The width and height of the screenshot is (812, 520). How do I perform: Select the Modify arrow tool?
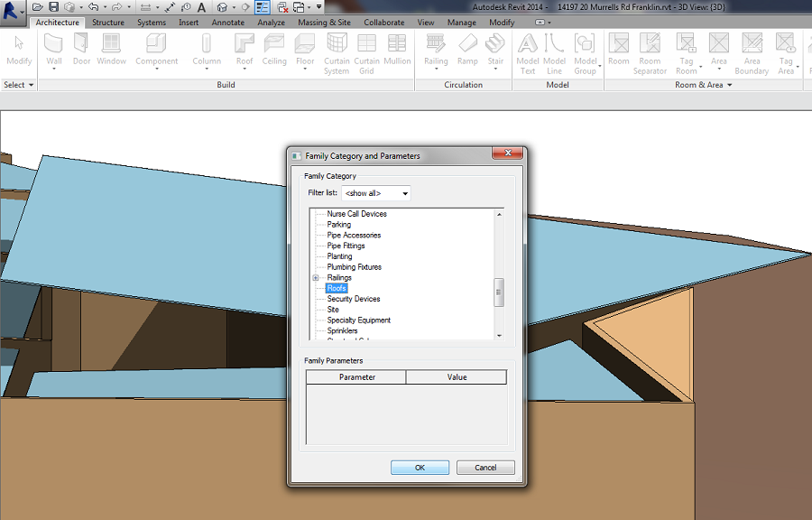tap(19, 51)
